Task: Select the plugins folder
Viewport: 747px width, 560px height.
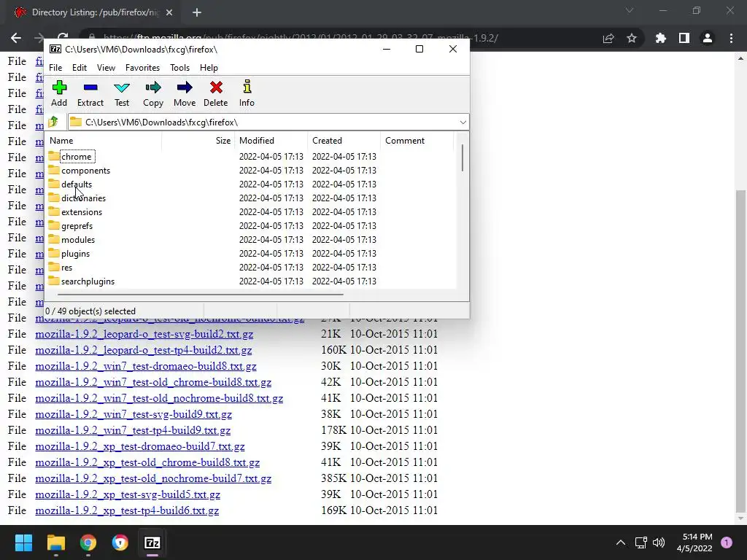Action: (75, 253)
